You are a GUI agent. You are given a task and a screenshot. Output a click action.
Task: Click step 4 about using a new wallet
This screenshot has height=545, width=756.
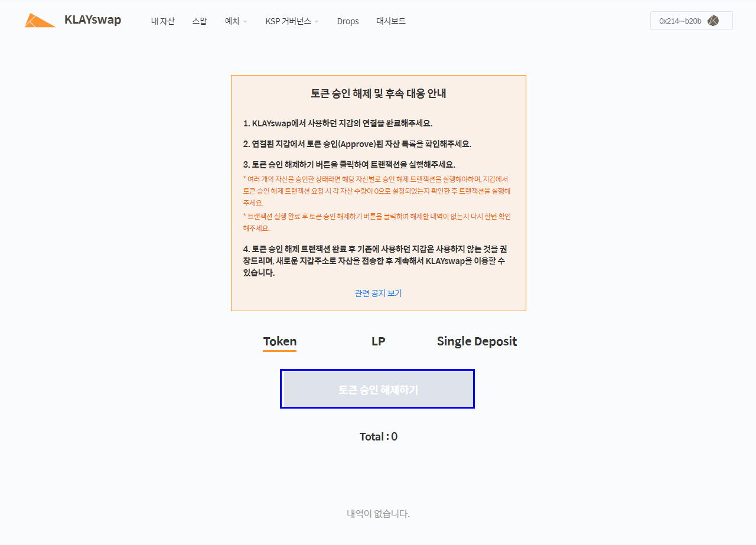tap(374, 261)
